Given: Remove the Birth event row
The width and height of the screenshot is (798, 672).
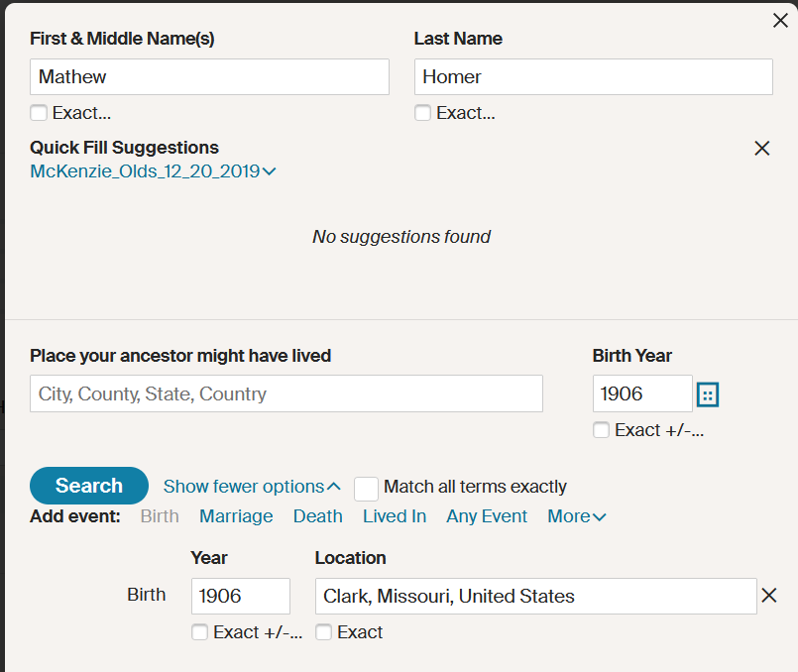Looking at the screenshot, I should coord(768,596).
